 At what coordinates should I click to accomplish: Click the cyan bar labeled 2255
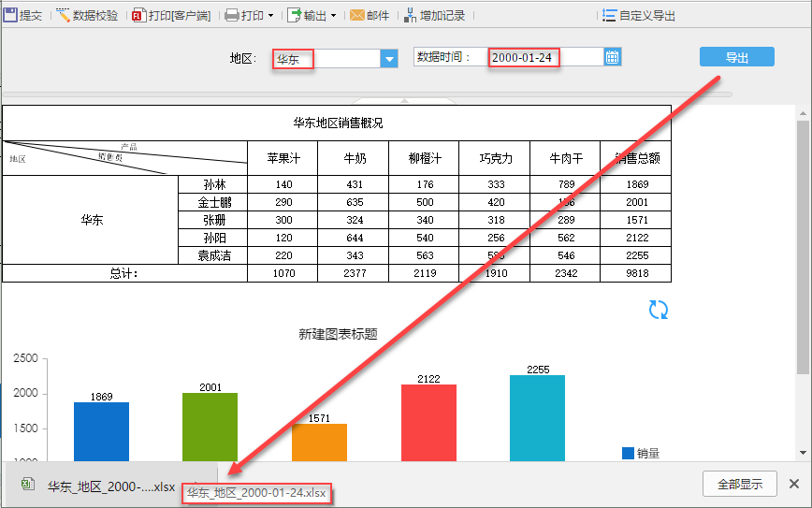tap(538, 418)
